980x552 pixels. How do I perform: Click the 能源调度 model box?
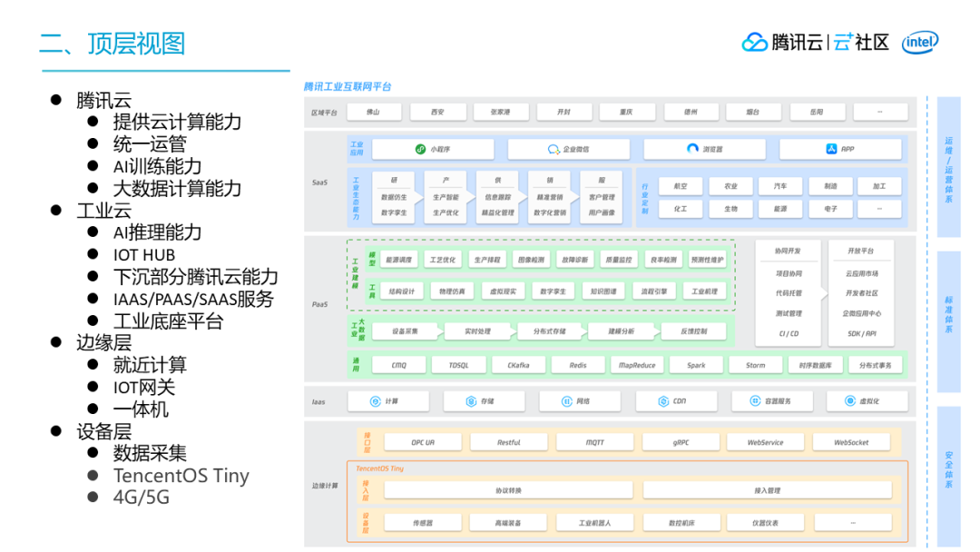tap(398, 260)
